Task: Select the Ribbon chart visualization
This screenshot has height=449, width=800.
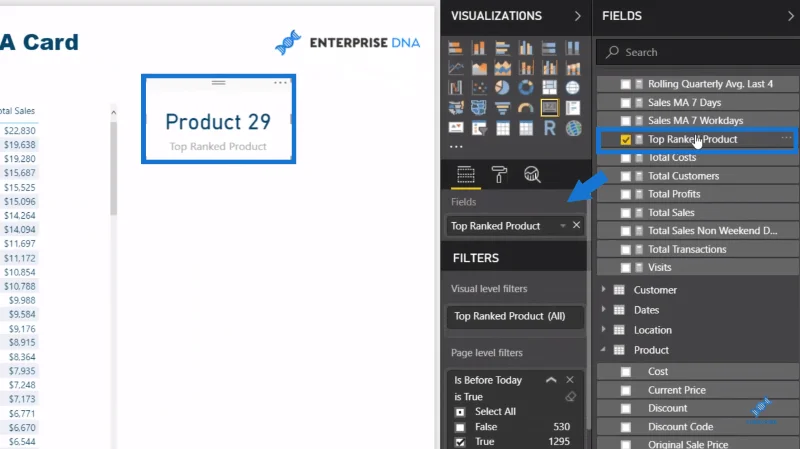Action: pyautogui.click(x=572, y=68)
